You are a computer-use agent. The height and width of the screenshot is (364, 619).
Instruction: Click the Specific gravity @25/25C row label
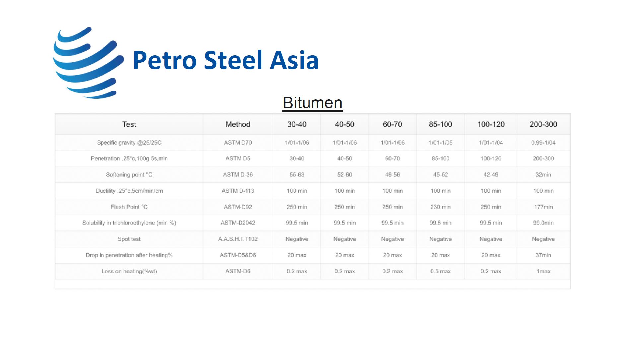(x=129, y=143)
